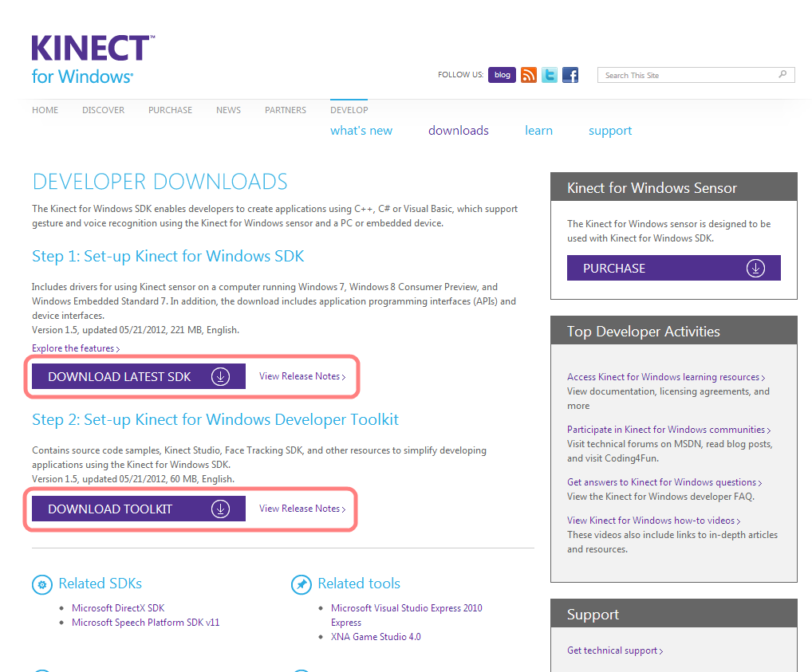Screen dimensions: 812x672
Task: Click the Related tools compass icon
Action: [x=302, y=584]
